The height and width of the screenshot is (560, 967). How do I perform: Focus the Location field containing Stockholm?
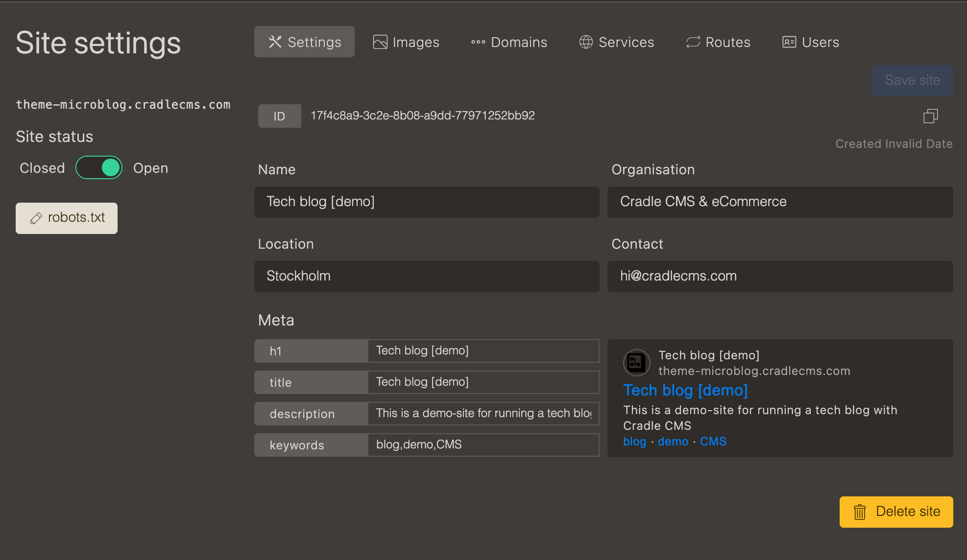tap(427, 277)
